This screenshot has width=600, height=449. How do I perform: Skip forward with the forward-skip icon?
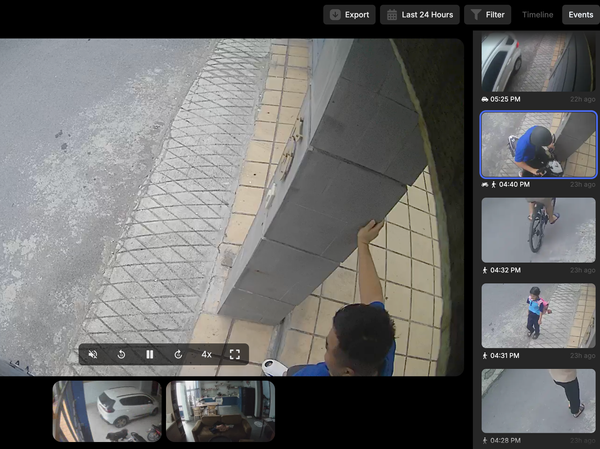178,354
